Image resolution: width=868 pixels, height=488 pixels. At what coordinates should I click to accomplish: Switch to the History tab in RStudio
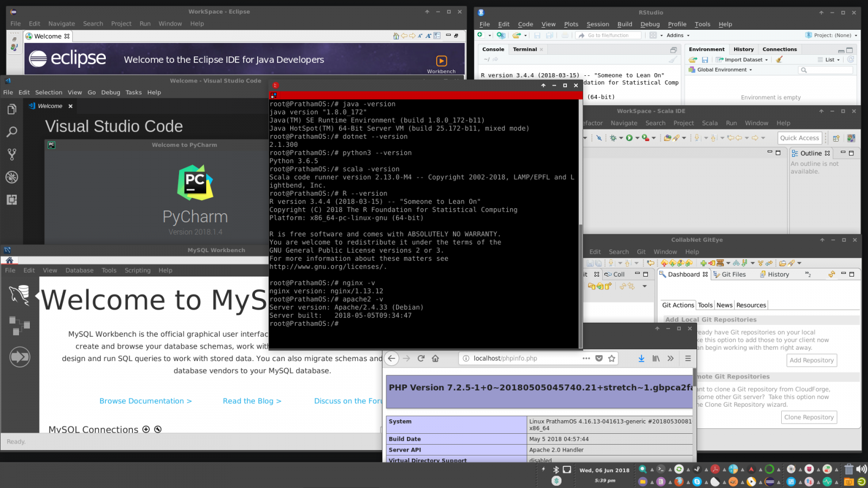[x=743, y=49]
